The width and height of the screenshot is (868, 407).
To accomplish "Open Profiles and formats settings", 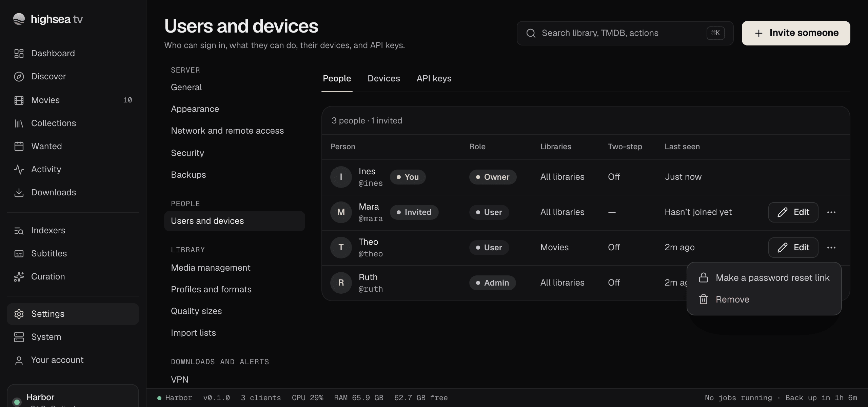I will coord(235,290).
